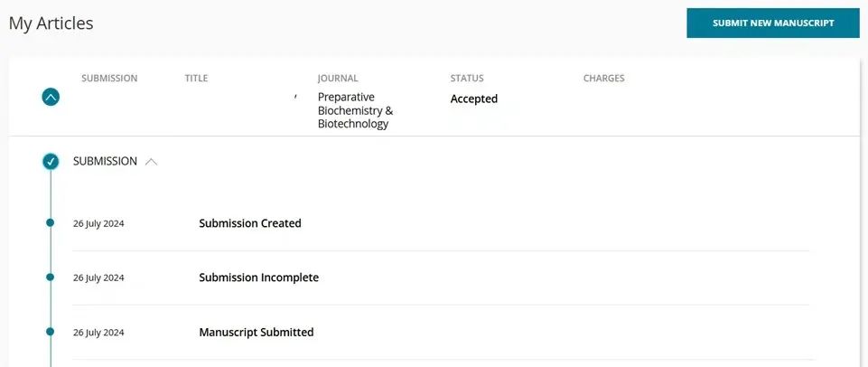Screen dimensions: 868x367
Task: Click the TITLE column header
Action: pyautogui.click(x=196, y=79)
